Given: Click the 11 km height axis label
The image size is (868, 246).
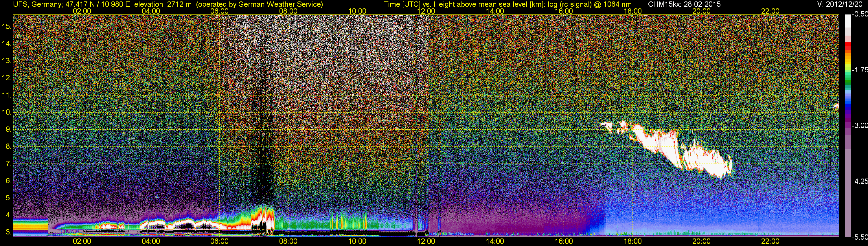Looking at the screenshot, I should [x=6, y=95].
